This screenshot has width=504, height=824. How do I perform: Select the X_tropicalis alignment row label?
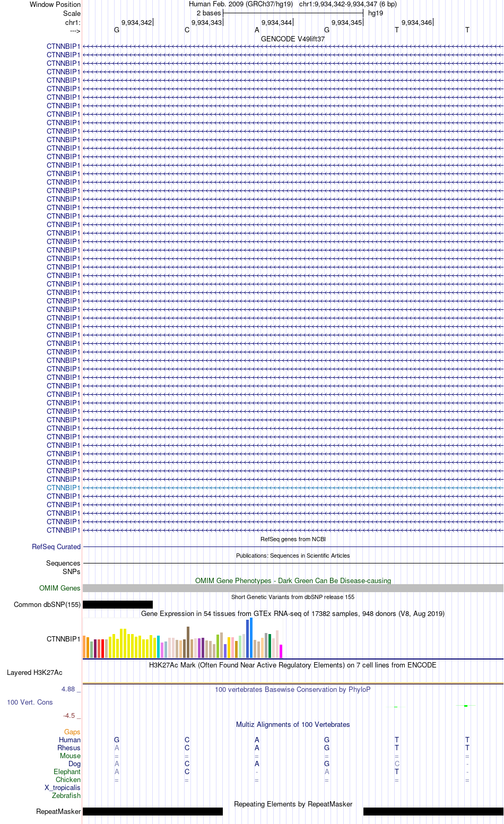pyautogui.click(x=63, y=787)
